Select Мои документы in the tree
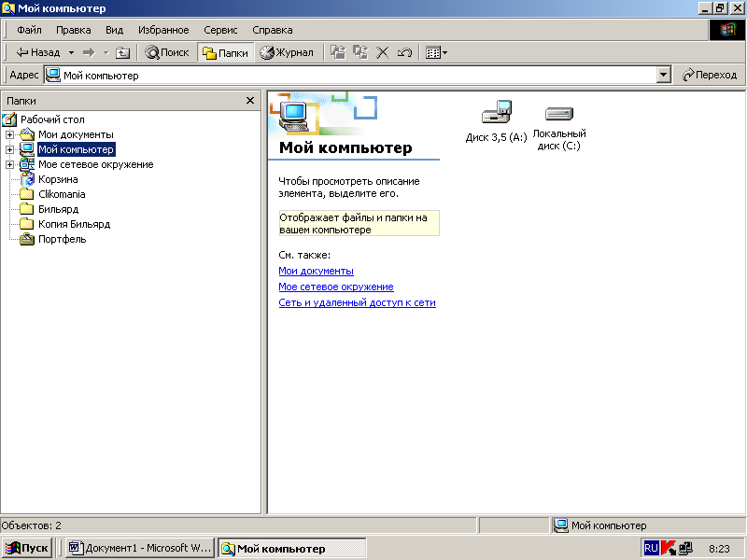 pos(76,134)
